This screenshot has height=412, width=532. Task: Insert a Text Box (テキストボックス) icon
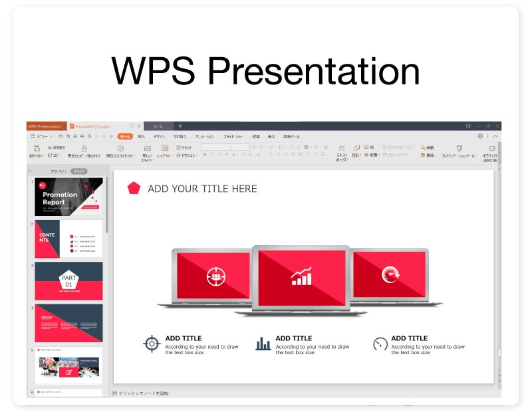342,148
